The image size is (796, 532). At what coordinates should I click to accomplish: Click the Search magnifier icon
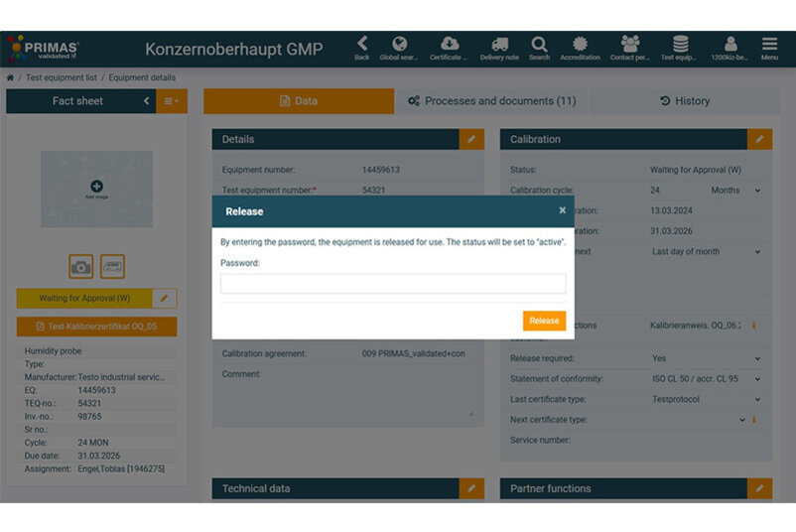(x=539, y=44)
